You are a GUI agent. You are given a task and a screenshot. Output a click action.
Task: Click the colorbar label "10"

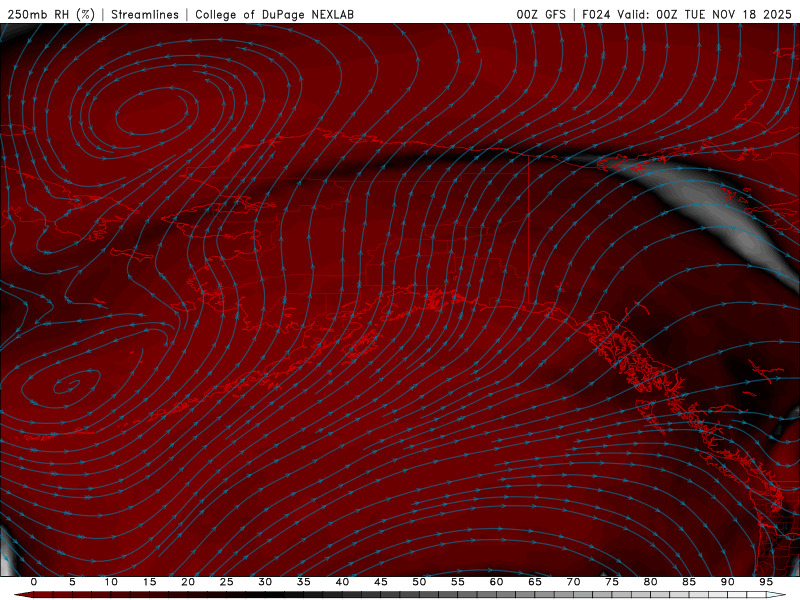(x=111, y=582)
